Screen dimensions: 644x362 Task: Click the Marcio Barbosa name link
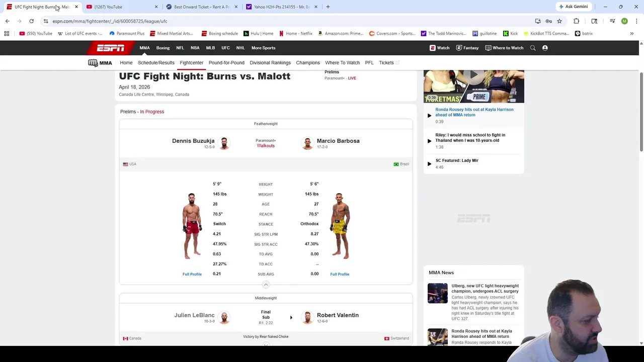[338, 141]
